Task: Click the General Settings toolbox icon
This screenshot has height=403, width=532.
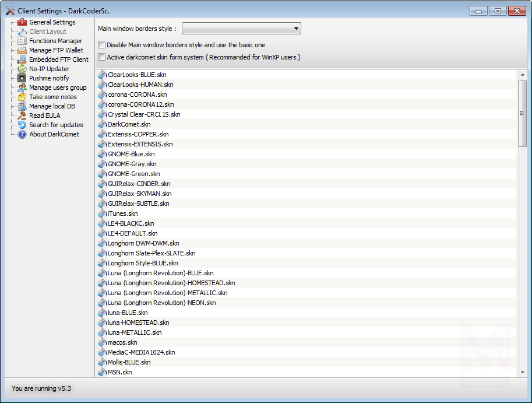Action: coord(22,22)
